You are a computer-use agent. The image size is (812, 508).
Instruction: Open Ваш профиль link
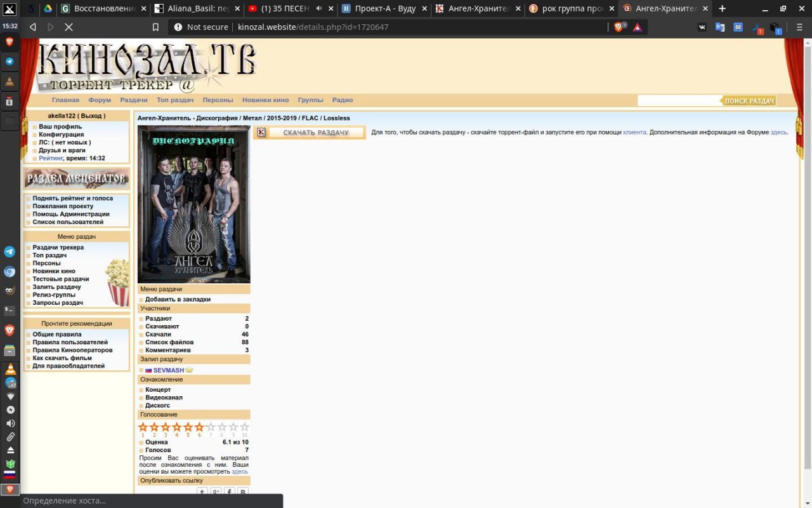click(60, 126)
